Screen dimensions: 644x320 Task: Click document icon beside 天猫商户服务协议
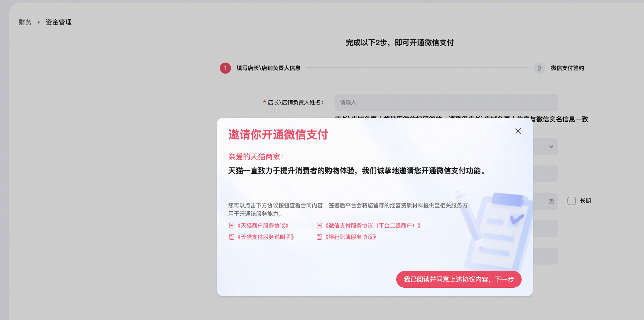tap(231, 225)
